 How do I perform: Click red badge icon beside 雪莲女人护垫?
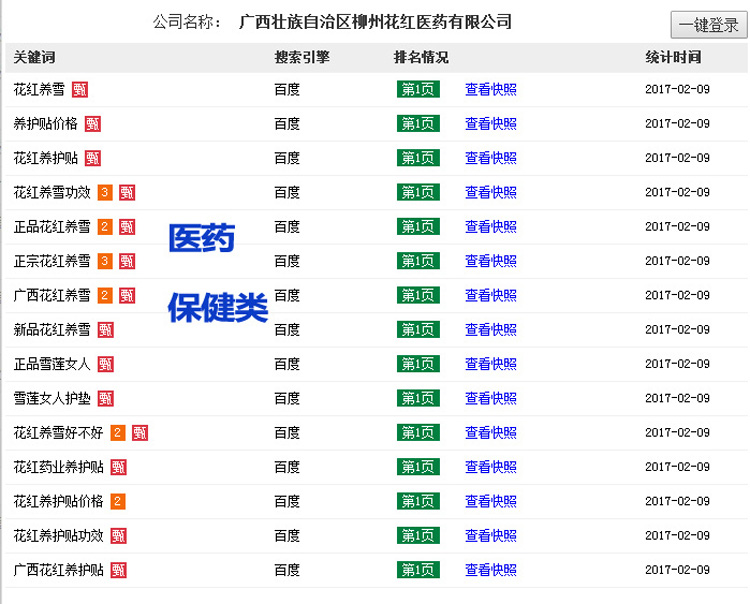[x=106, y=398]
